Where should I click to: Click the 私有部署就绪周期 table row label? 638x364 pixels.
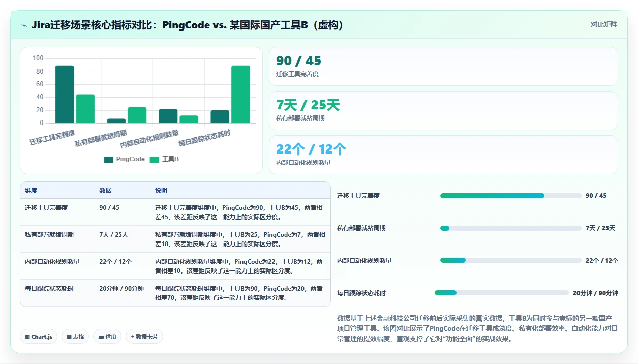point(49,235)
